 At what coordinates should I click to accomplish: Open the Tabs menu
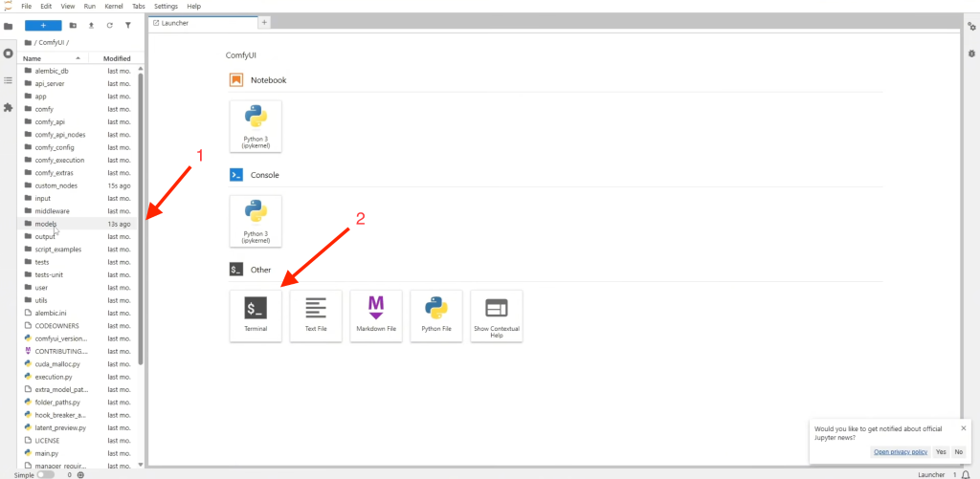pyautogui.click(x=140, y=6)
